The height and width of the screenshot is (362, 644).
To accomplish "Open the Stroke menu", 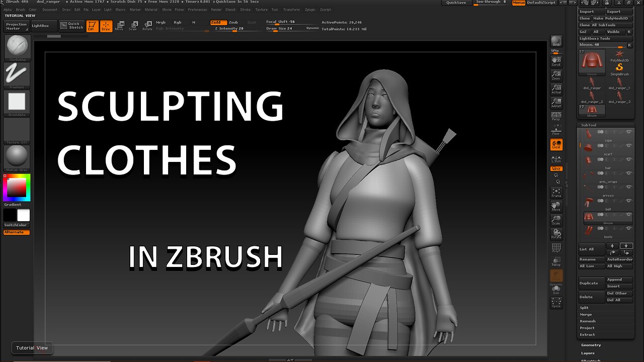I will click(245, 10).
